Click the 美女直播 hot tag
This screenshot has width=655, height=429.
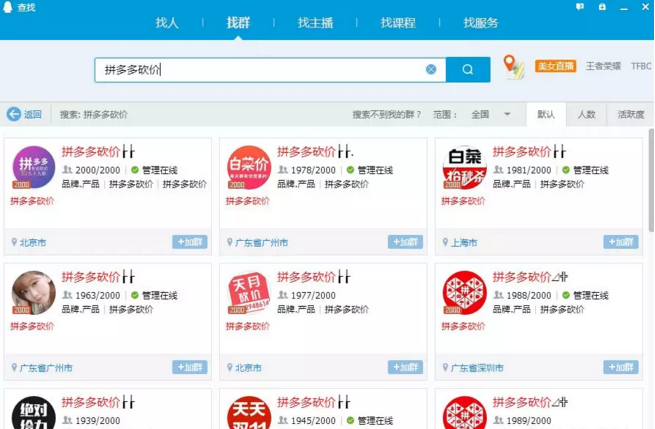tap(556, 66)
